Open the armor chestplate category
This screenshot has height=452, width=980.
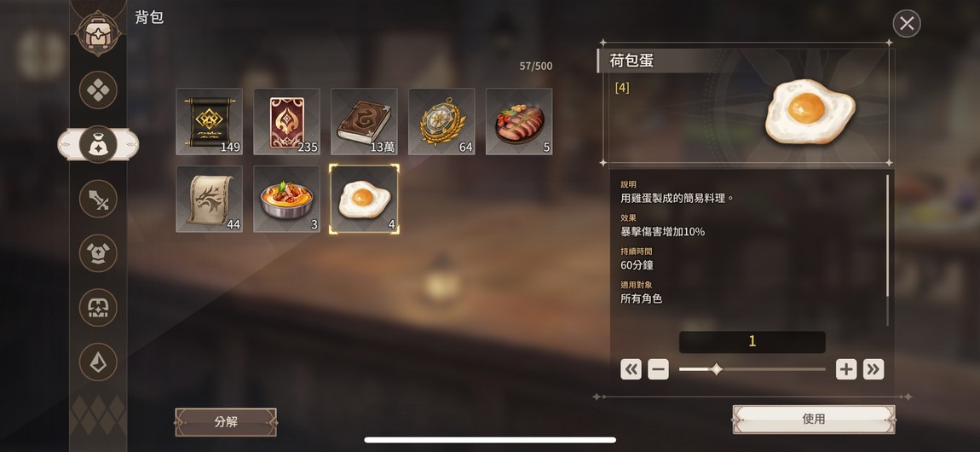click(98, 253)
